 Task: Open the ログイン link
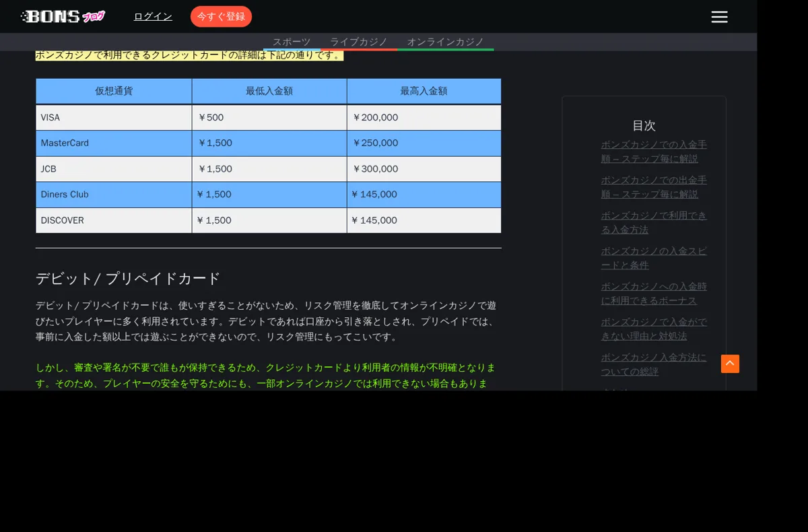(x=153, y=17)
